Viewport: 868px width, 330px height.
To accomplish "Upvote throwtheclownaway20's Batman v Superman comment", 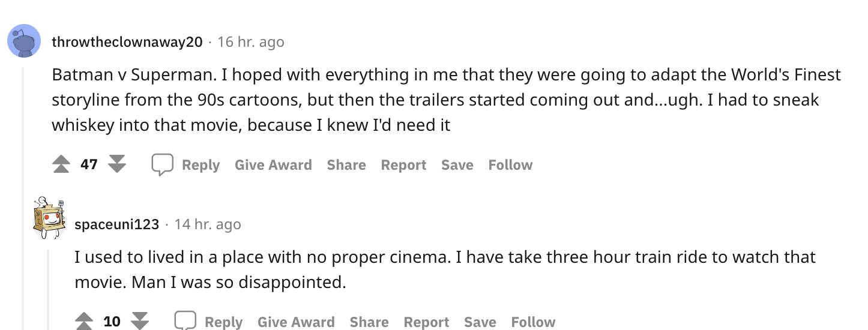I will (x=61, y=164).
